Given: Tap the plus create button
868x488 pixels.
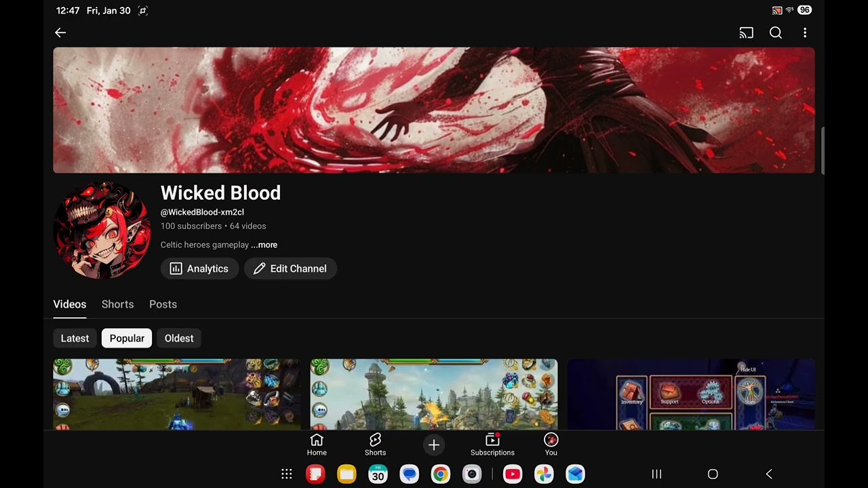Looking at the screenshot, I should (434, 445).
